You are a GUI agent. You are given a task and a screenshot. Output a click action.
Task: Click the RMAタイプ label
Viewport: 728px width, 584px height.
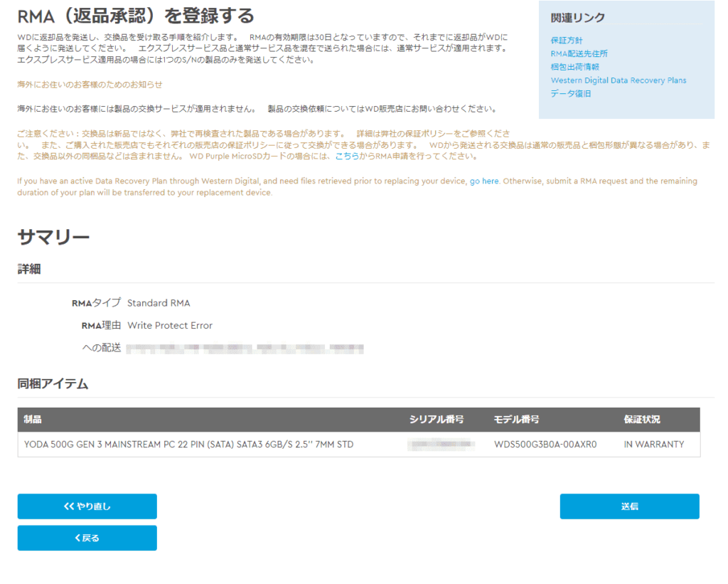coord(96,303)
